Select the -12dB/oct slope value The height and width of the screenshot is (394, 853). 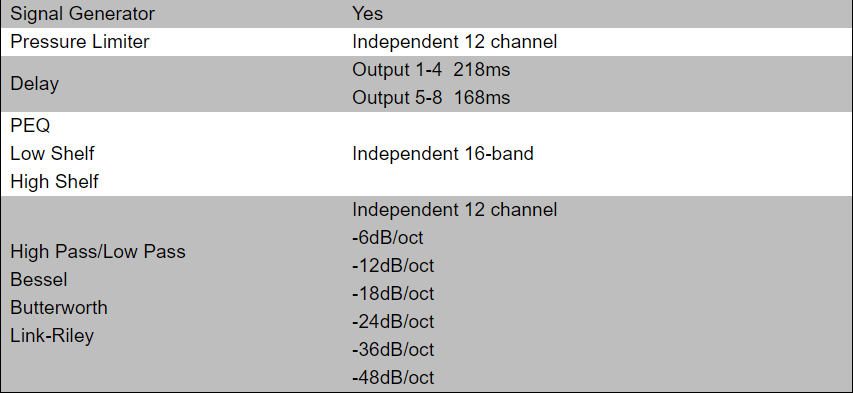coord(393,266)
